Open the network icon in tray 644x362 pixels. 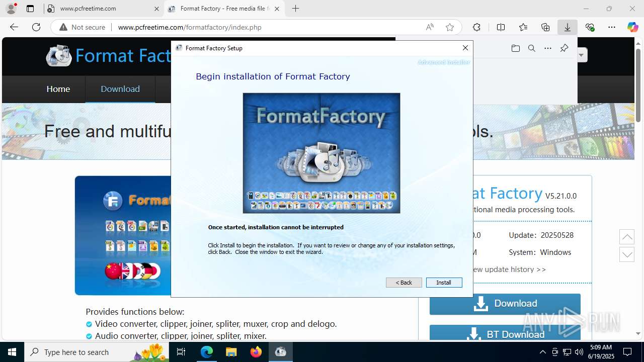point(567,352)
